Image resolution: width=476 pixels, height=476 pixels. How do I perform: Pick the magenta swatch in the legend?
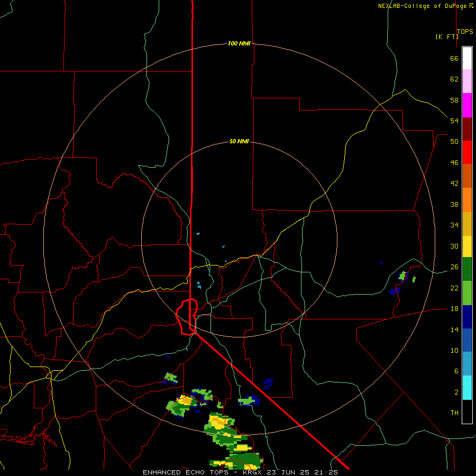point(467,105)
